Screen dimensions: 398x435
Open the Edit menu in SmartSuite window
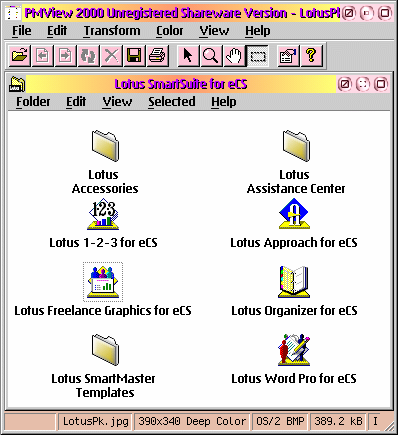76,102
